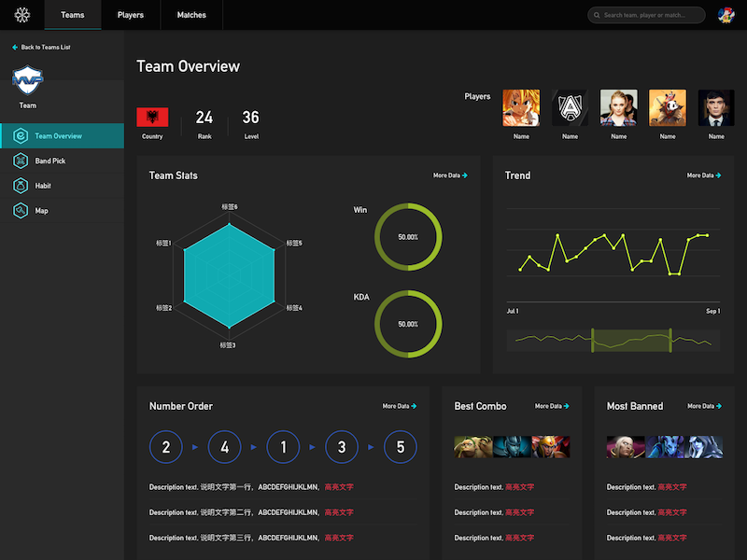Click the snowflake app logo top-left

23,14
